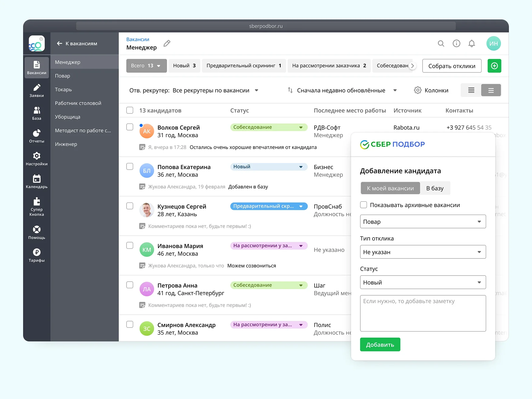
Task: Open status dropdown for Петрова Анна
Action: 269,285
